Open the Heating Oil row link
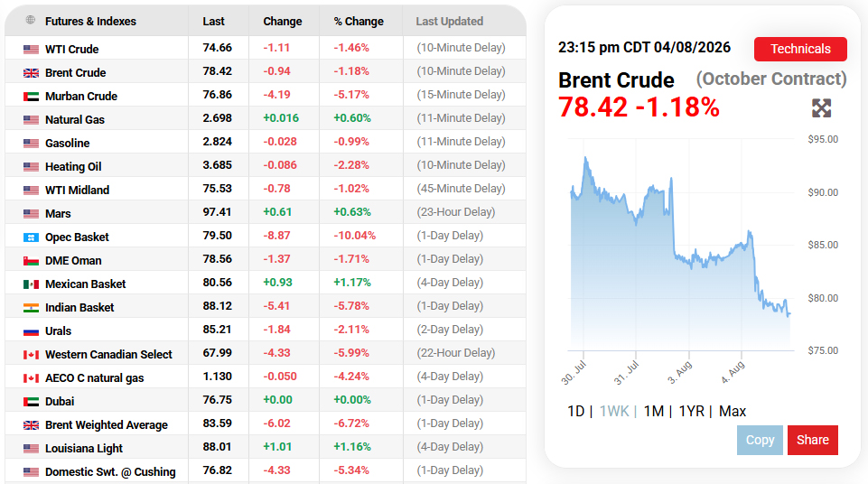868x484 pixels. [73, 167]
